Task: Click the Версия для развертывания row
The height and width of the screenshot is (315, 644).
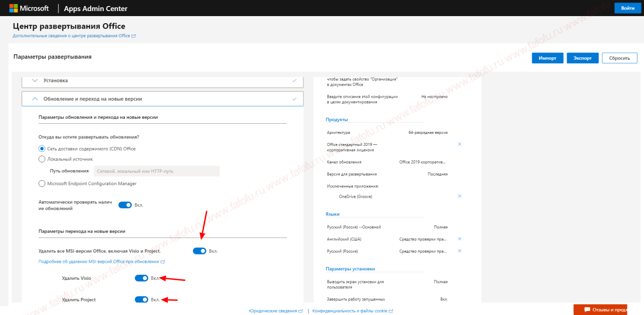Action: tap(387, 174)
